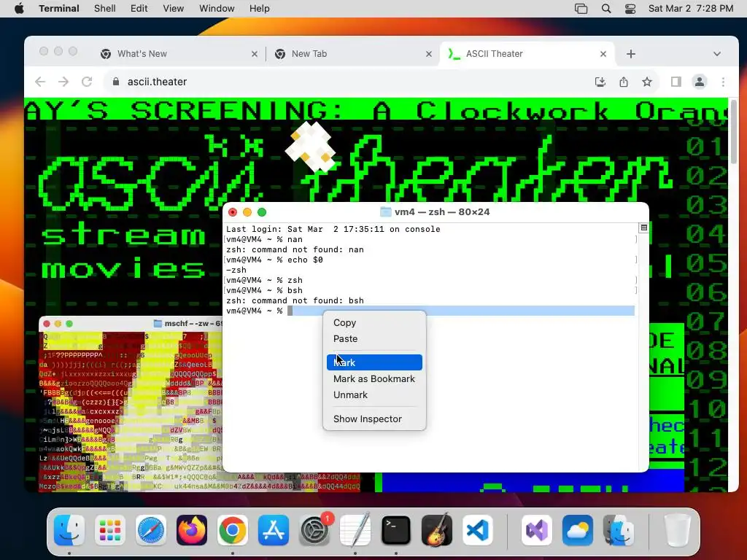Choose Mark as Bookmark from context menu

point(374,379)
